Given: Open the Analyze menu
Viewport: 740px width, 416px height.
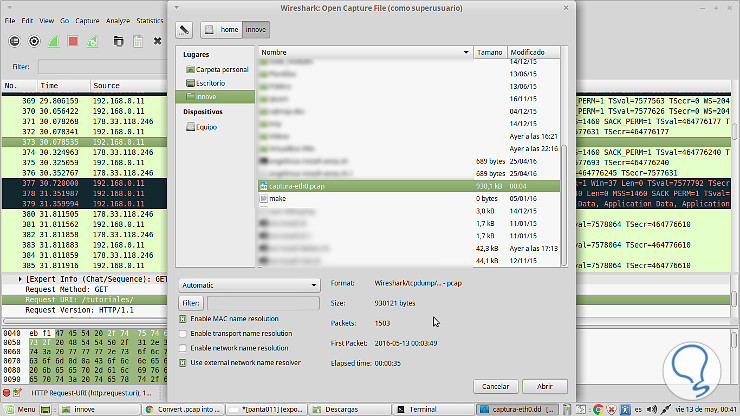Looking at the screenshot, I should click(x=118, y=21).
